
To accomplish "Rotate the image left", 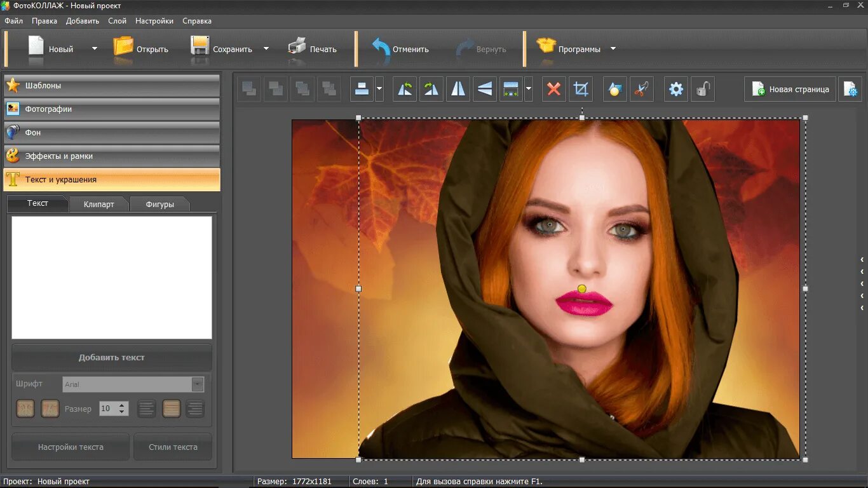I will tap(405, 90).
